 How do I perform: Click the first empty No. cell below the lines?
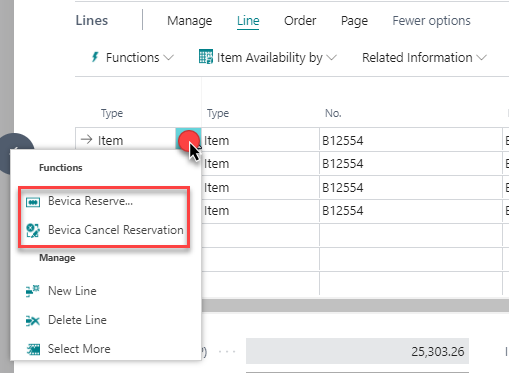coord(411,235)
